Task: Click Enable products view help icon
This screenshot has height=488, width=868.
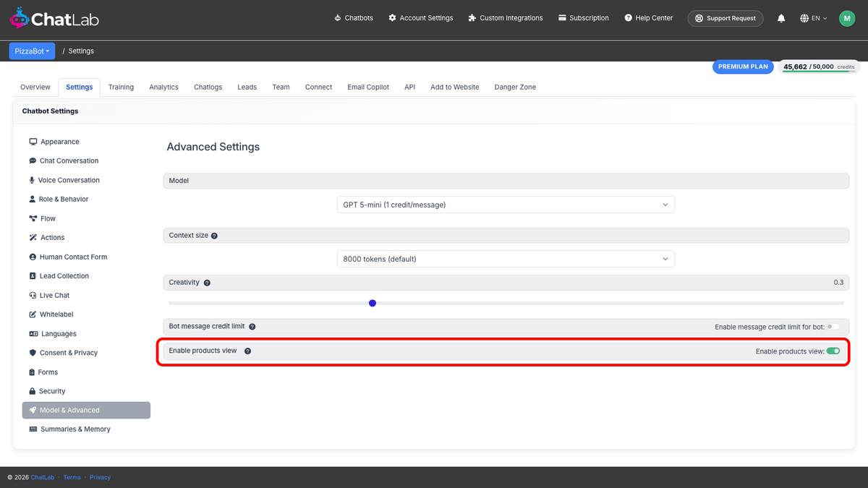Action: coord(247,351)
